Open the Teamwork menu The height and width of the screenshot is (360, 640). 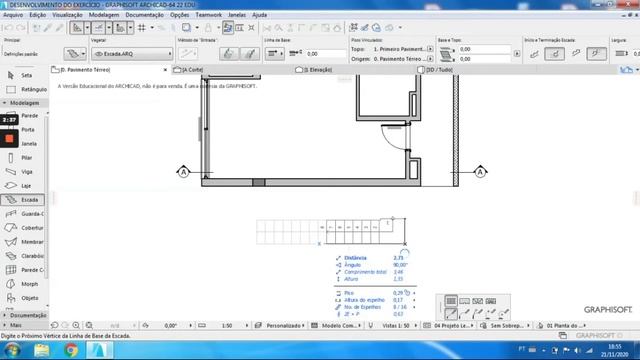pos(208,15)
